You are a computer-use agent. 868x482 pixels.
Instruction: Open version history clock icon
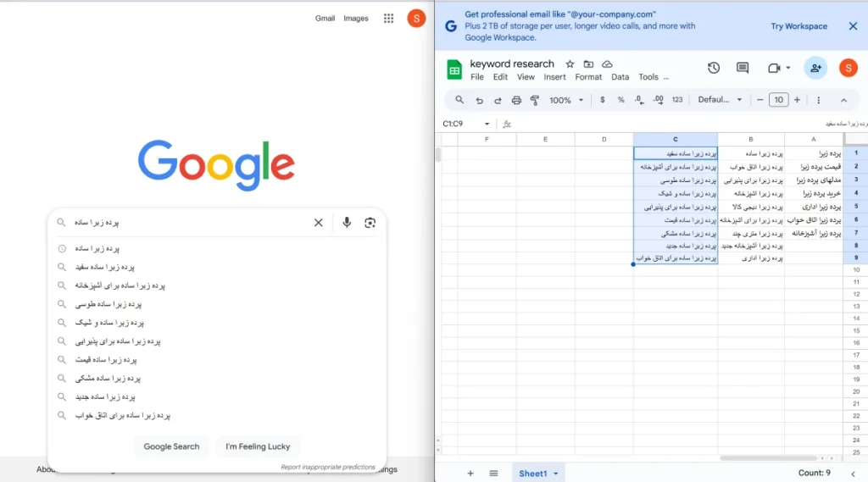(x=714, y=68)
